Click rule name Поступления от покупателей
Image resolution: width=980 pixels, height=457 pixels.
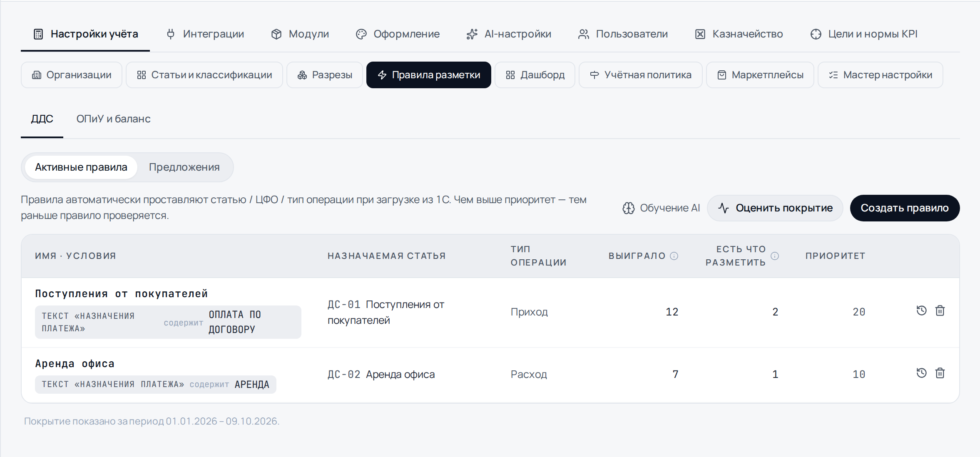click(121, 294)
